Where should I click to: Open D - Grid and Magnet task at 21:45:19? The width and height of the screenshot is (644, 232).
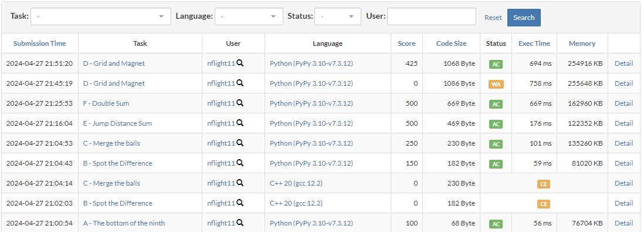[x=114, y=83]
